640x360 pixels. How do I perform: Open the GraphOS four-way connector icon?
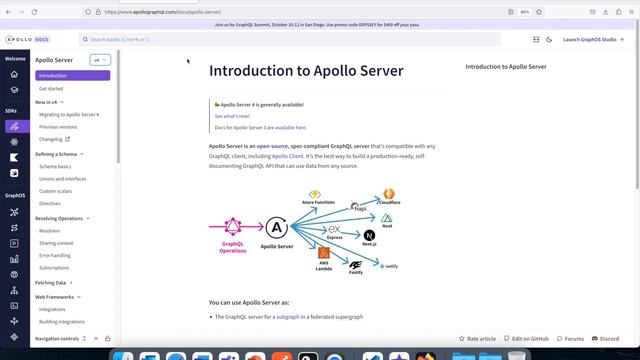pos(14,321)
